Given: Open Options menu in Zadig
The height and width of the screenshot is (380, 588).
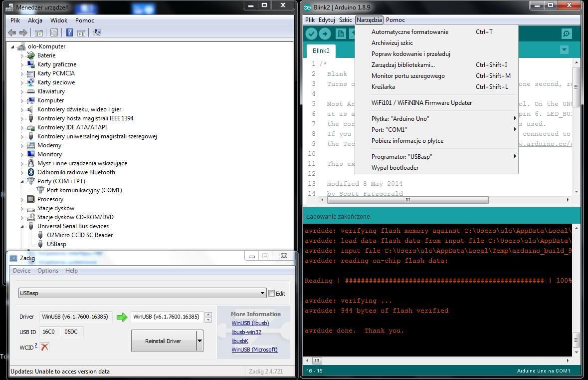Looking at the screenshot, I should pyautogui.click(x=47, y=271).
